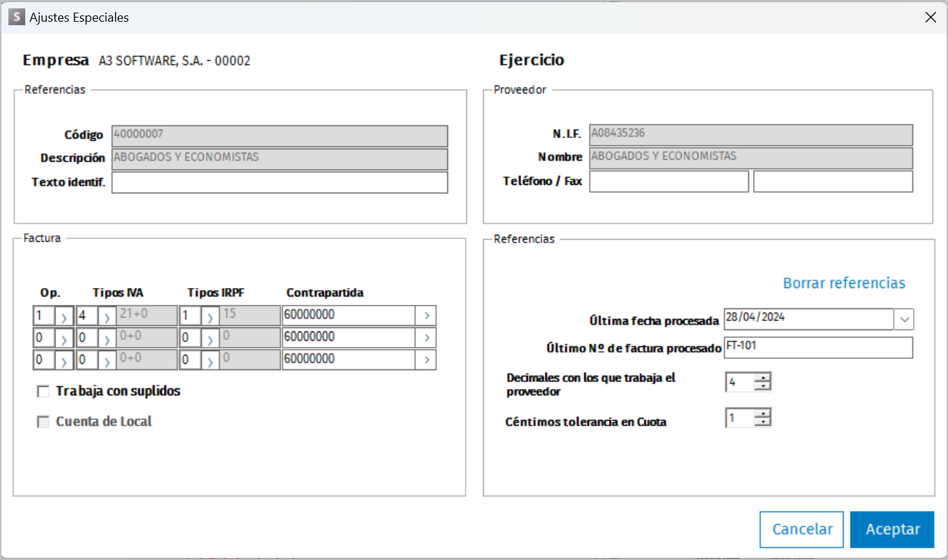Click the Tipos IVA field containing 4
The width and height of the screenshot is (948, 560).
pos(86,316)
